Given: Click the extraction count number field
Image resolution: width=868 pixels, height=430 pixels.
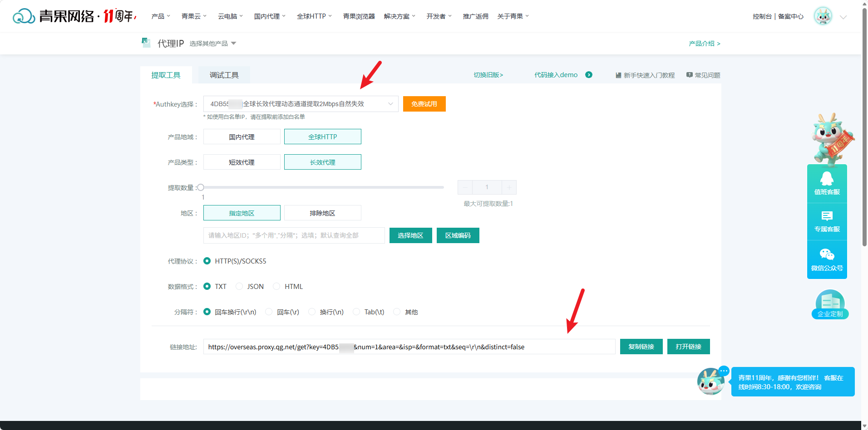Looking at the screenshot, I should (x=487, y=187).
